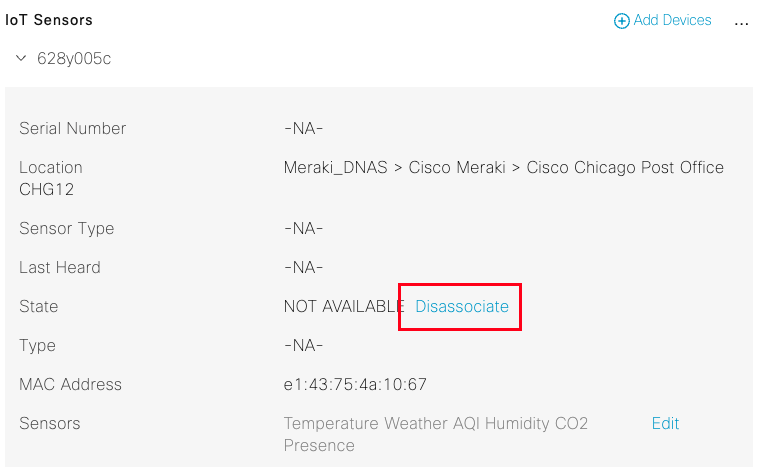
Task: Click the Sensor Type field label
Action: pyautogui.click(x=67, y=228)
